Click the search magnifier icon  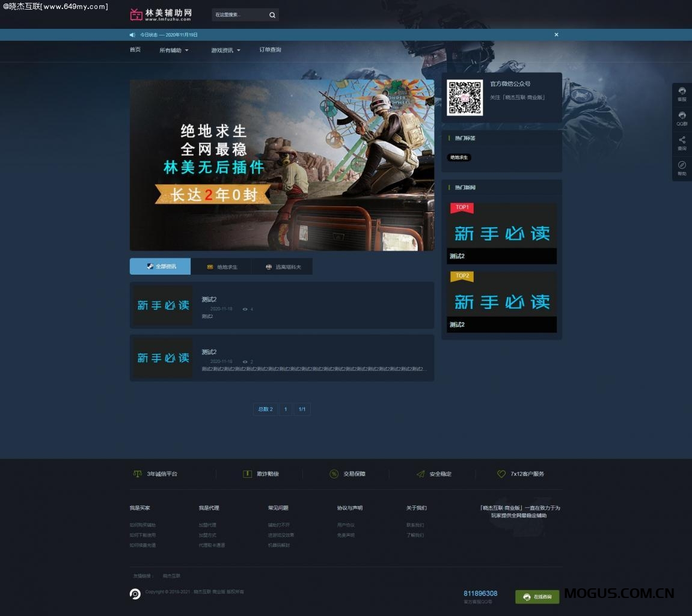(272, 15)
